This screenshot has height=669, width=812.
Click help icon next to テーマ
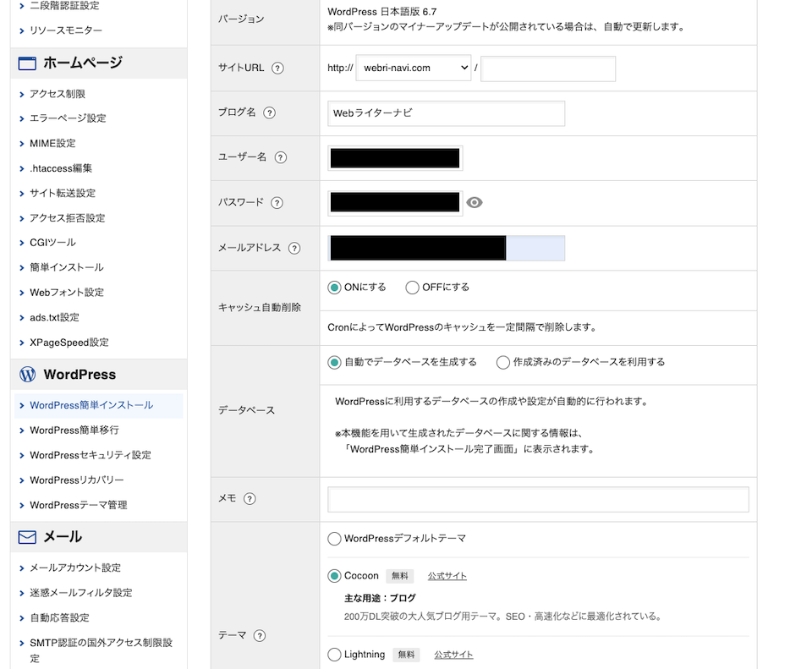point(260,635)
